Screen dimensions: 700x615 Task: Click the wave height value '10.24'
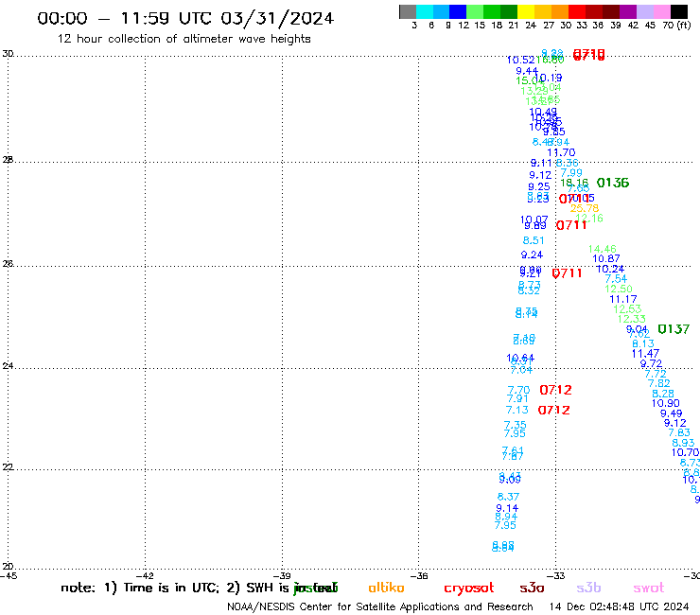pos(610,269)
